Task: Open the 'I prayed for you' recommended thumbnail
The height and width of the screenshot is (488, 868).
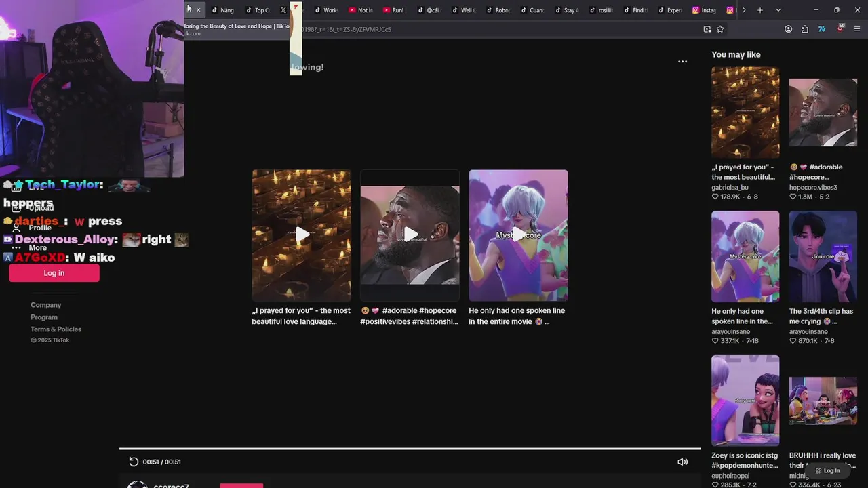Action: [745, 112]
